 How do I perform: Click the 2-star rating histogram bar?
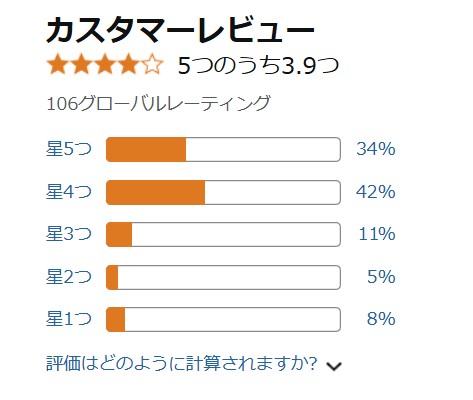coord(223,277)
